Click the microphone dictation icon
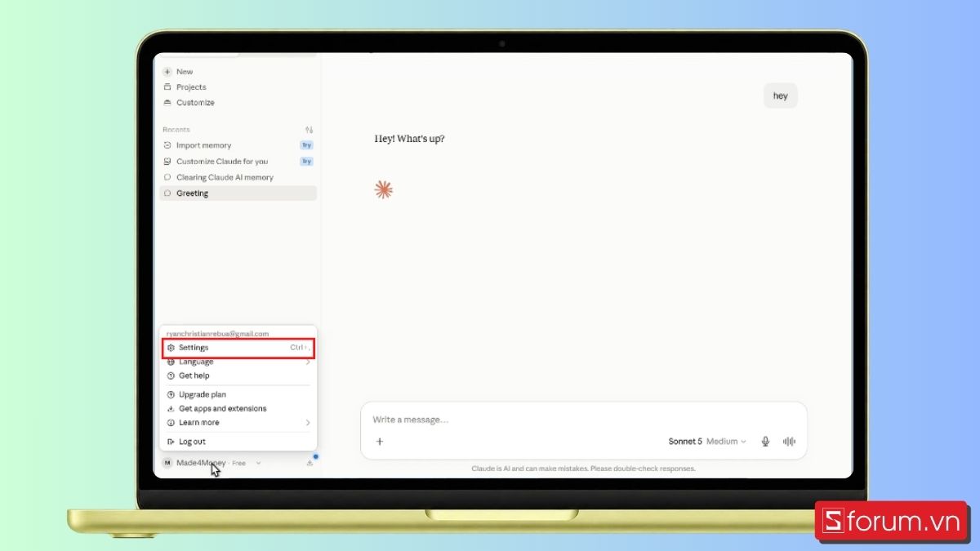The image size is (980, 551). point(765,442)
